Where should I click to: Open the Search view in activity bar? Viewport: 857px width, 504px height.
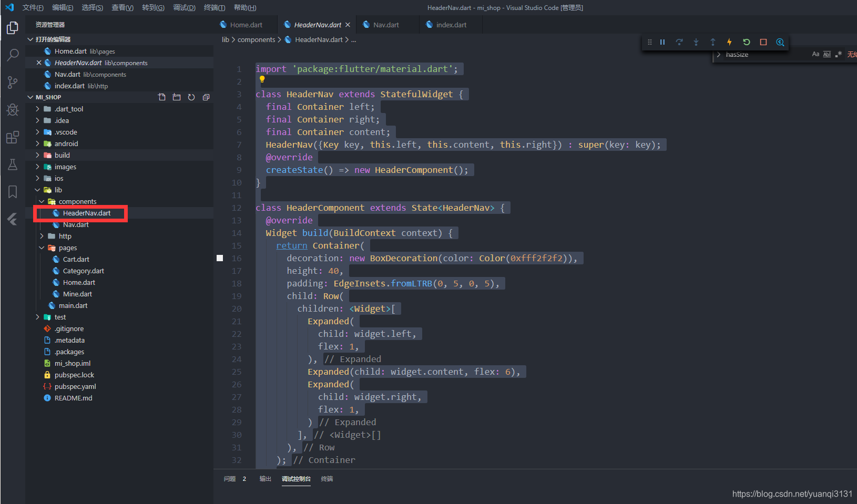click(13, 55)
